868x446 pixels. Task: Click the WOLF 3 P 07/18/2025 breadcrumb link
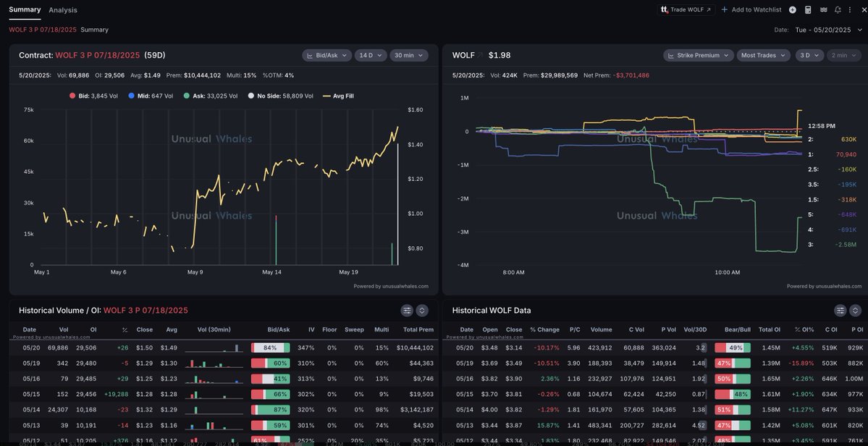43,30
